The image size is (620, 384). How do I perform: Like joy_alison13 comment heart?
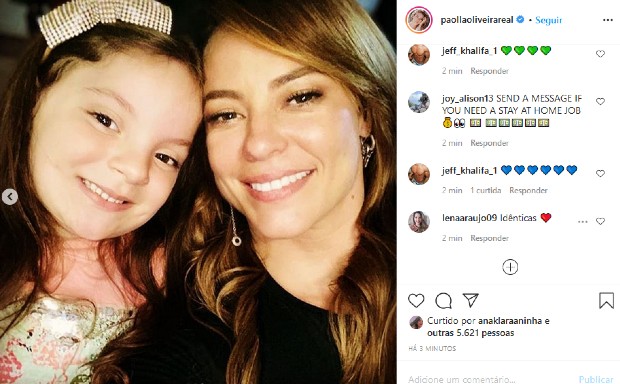pyautogui.click(x=600, y=102)
